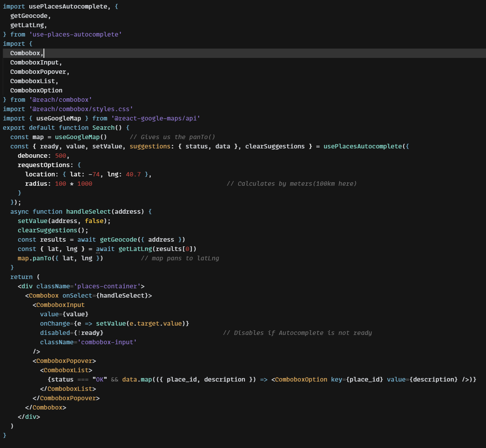Screen dimensions: 486x448
Task: Click the </ComboboxList> closing tag
Action: (68, 389)
